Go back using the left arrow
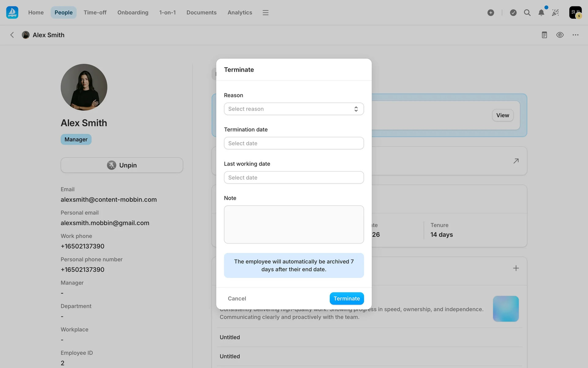 (x=12, y=35)
